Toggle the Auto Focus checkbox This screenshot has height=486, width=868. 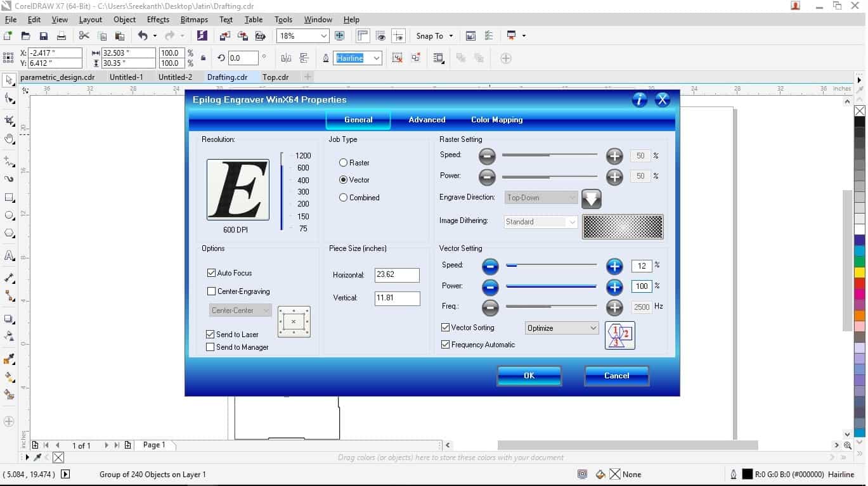(211, 273)
